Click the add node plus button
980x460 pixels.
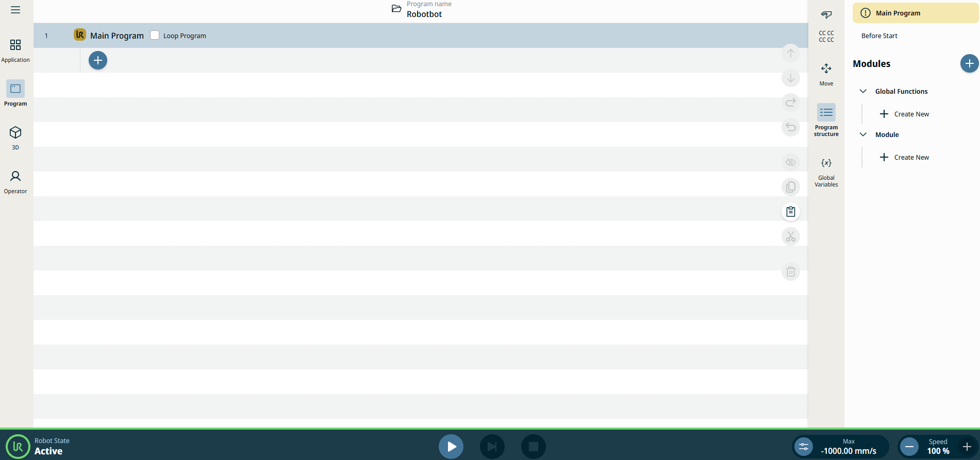pos(98,60)
